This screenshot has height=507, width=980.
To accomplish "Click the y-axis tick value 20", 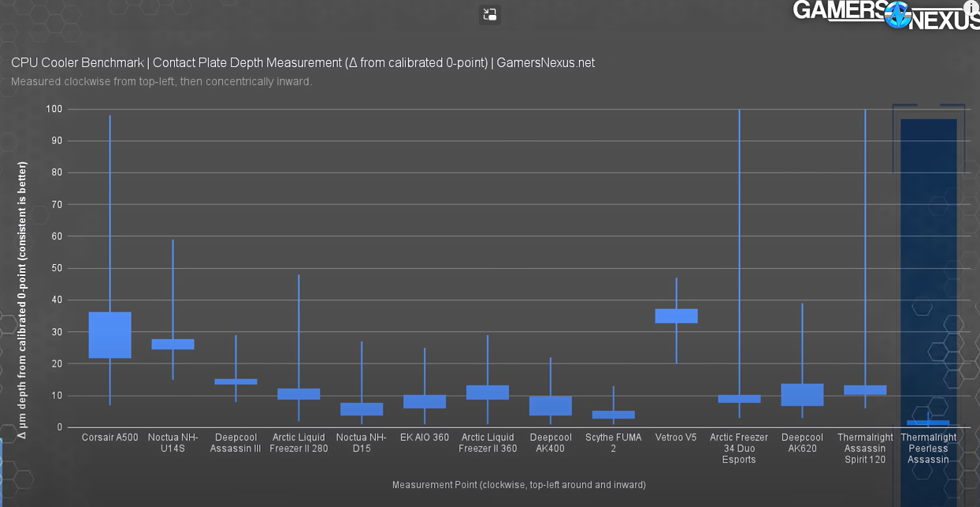I will (x=57, y=363).
